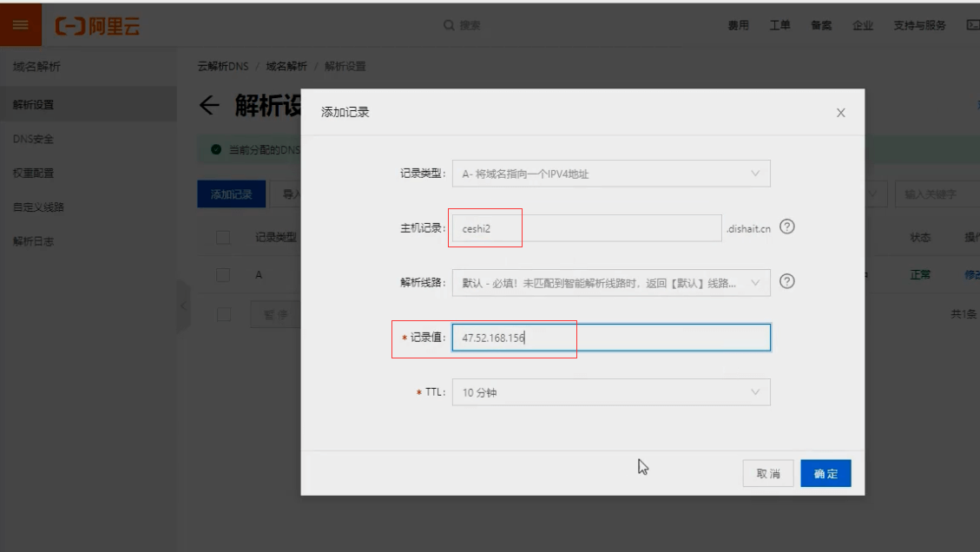Click the 暂停 button below the table
Image resolution: width=980 pixels, height=552 pixels.
click(276, 314)
